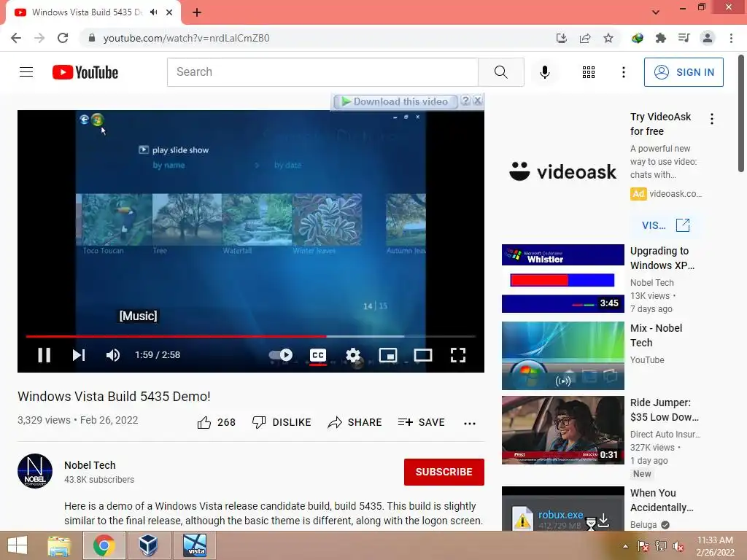This screenshot has height=560, width=747.
Task: Click the address bar URL
Action: tap(186, 38)
